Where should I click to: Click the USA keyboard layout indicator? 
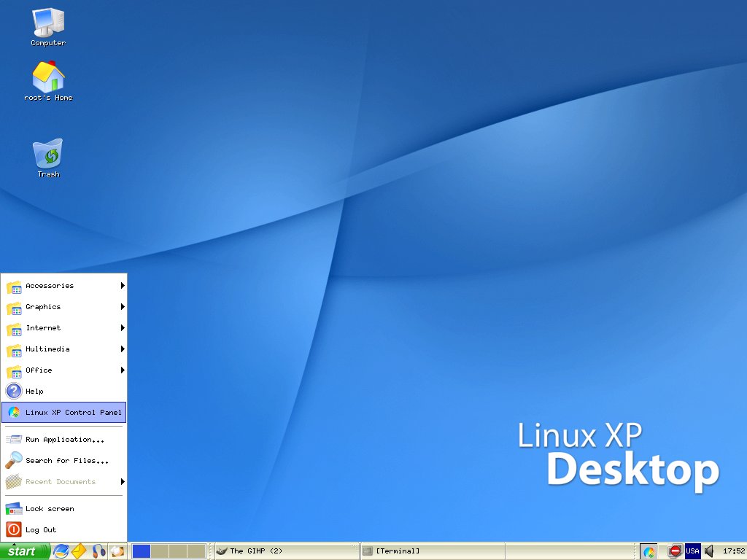click(x=692, y=551)
